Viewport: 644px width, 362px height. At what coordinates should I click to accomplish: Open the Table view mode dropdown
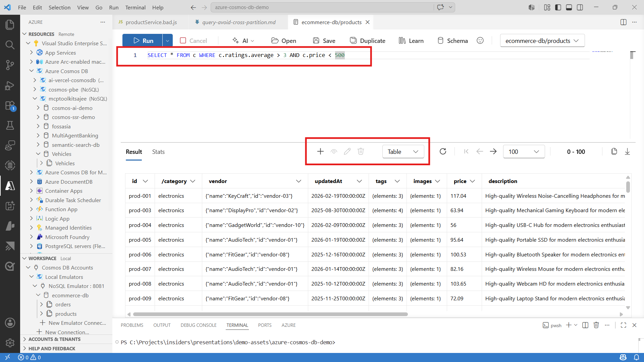[403, 152]
